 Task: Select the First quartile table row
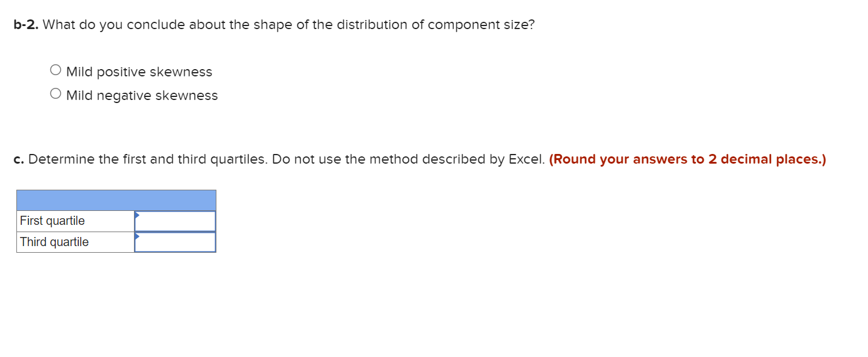(116, 221)
